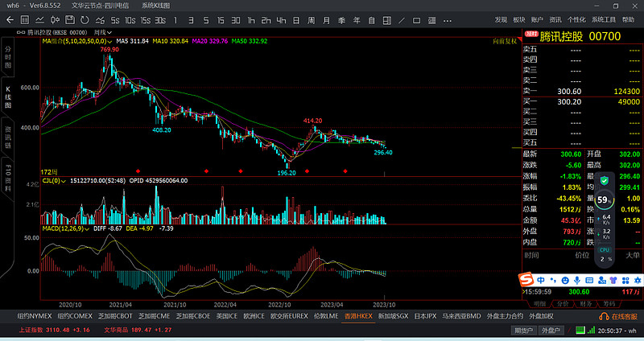Open the Sogou skin shirt icon
The width and height of the screenshot is (644, 341).
613,280
